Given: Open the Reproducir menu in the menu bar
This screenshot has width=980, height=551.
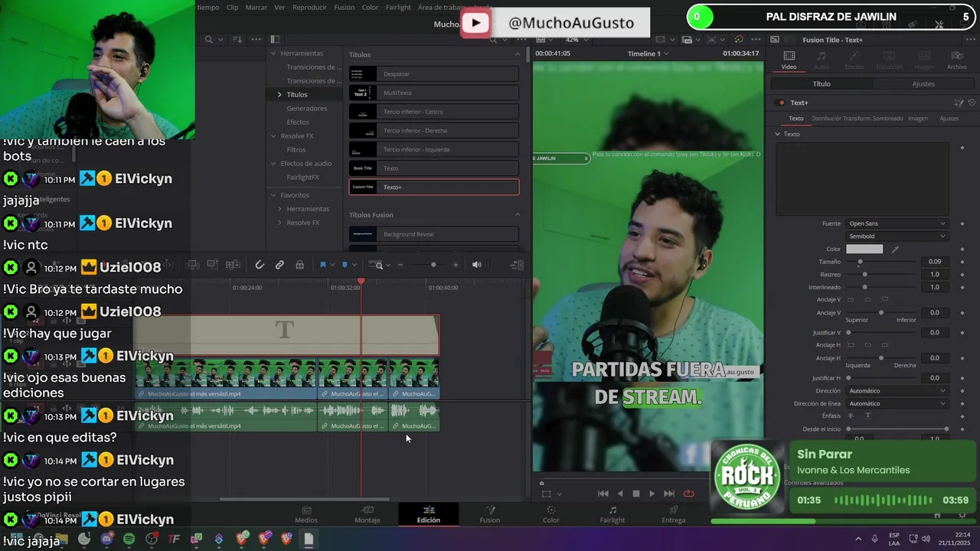Looking at the screenshot, I should (x=309, y=8).
